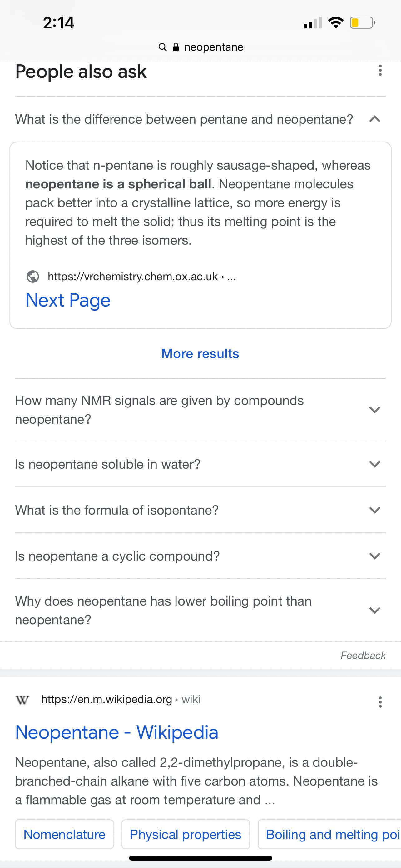Tap the Wi-Fi icon in status bar

335,22
